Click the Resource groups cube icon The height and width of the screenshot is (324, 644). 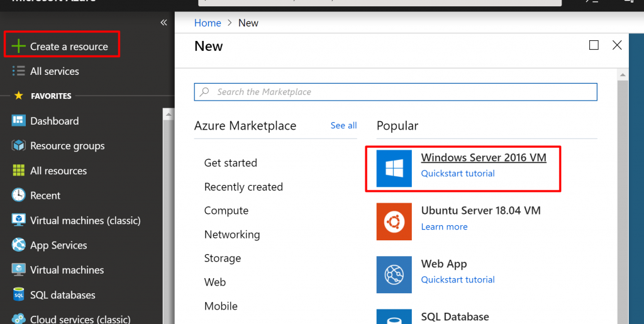coord(18,146)
